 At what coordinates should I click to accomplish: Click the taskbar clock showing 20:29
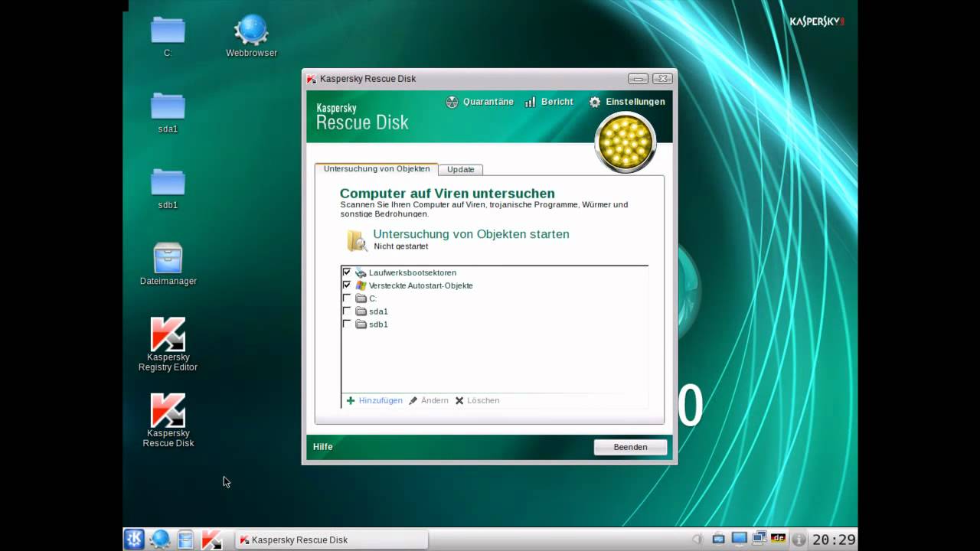[834, 540]
